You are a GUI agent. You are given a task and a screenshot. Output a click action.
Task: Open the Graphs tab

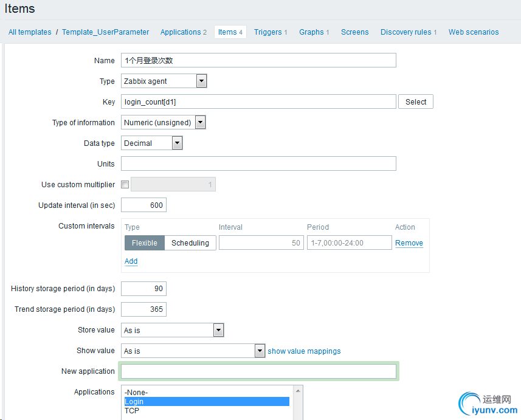[311, 32]
